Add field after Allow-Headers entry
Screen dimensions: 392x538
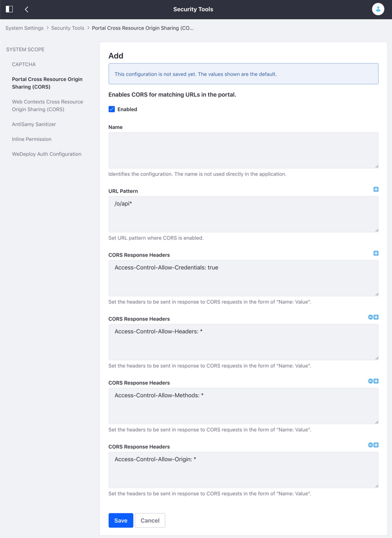[x=376, y=317]
